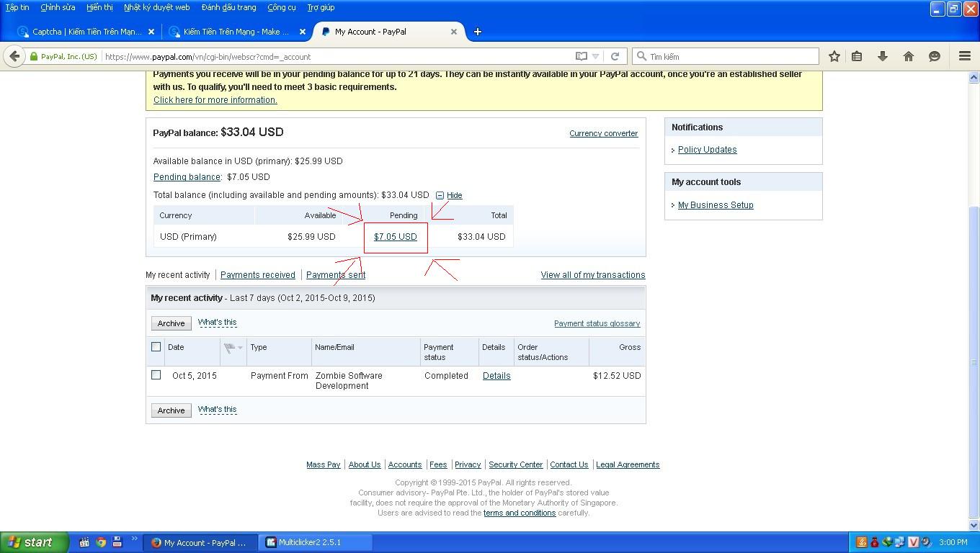This screenshot has width=980, height=553.
Task: Open the address bar history dropdown arrow
Action: (x=595, y=56)
